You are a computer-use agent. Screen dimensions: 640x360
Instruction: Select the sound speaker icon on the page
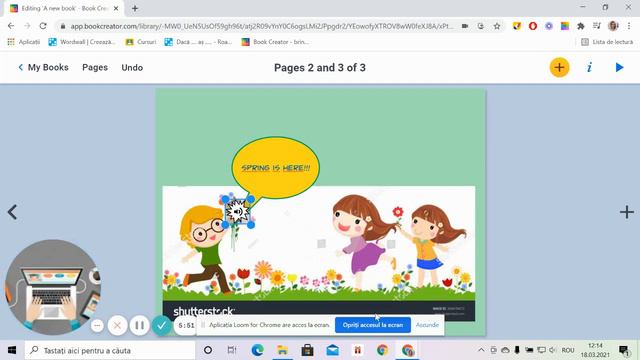[238, 212]
